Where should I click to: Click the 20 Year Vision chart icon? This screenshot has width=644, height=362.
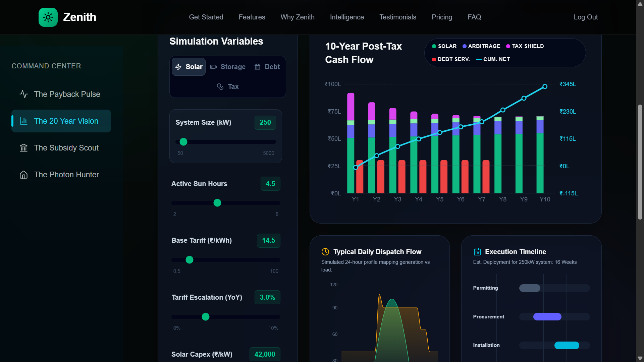[23, 121]
